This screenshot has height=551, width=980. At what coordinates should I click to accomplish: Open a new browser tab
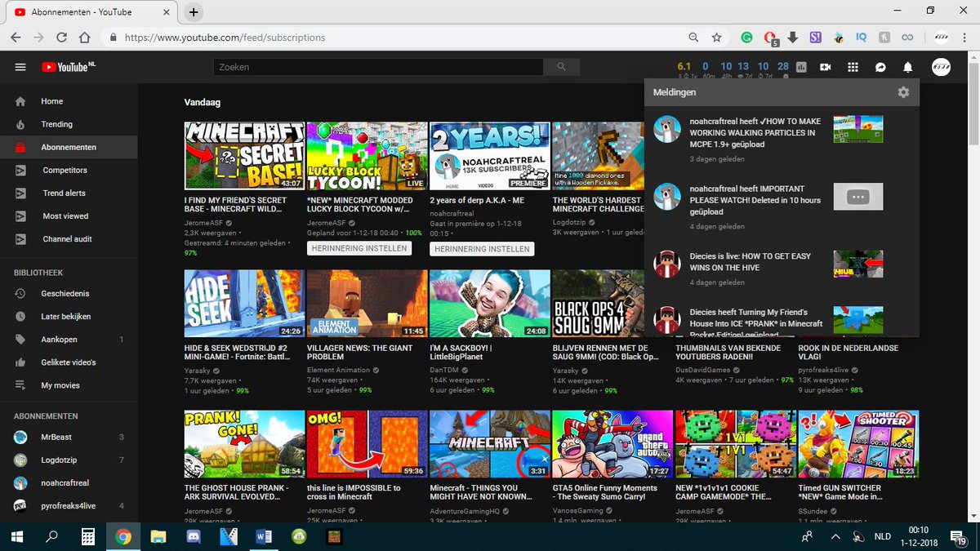pos(193,12)
